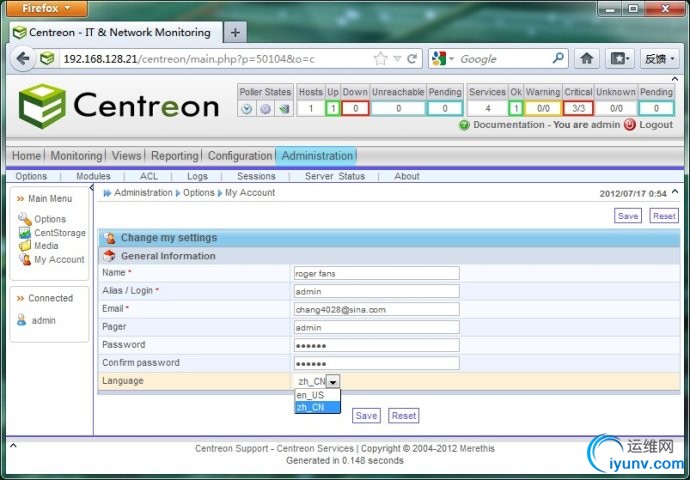The height and width of the screenshot is (480, 690).
Task: Go to browser home page
Action: click(x=586, y=58)
